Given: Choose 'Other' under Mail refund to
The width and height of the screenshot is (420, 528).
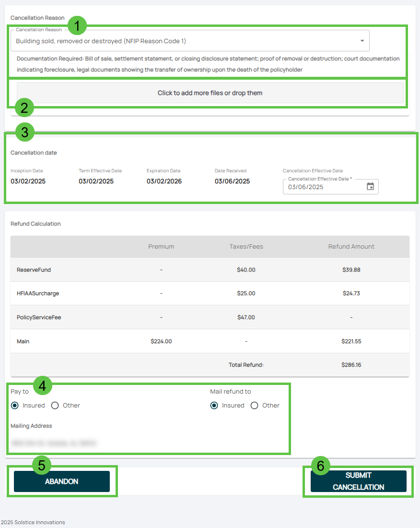Looking at the screenshot, I should [255, 406].
